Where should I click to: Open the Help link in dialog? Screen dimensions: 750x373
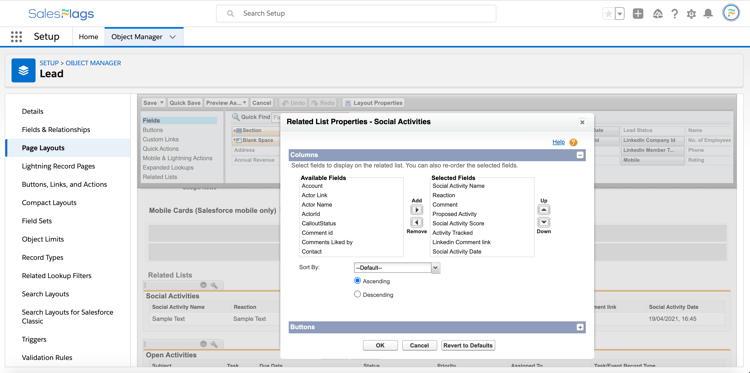(x=559, y=142)
